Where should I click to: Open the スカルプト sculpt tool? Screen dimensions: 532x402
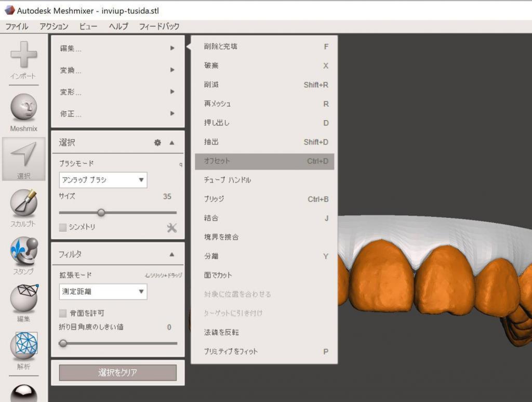click(x=23, y=203)
